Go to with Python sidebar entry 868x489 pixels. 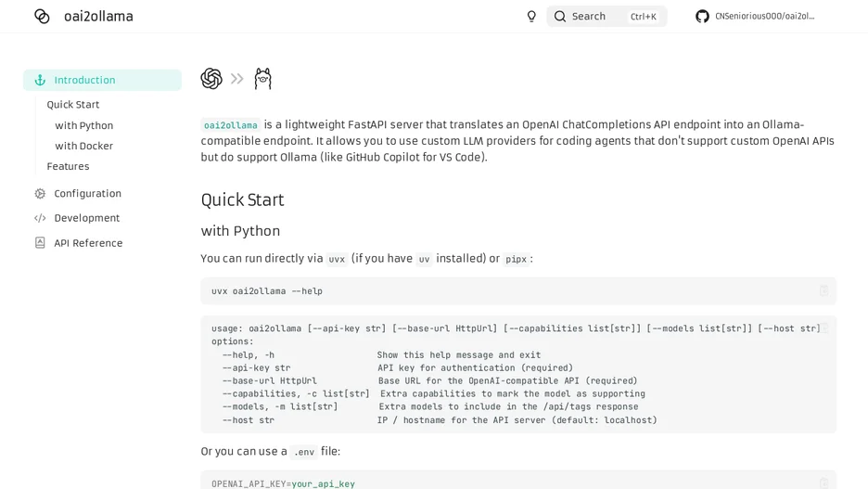[x=84, y=125]
